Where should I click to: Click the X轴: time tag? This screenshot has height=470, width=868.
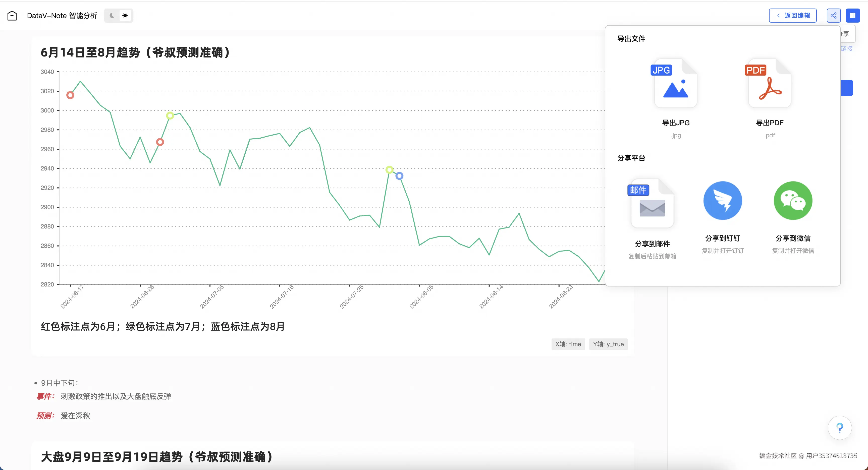(x=568, y=344)
